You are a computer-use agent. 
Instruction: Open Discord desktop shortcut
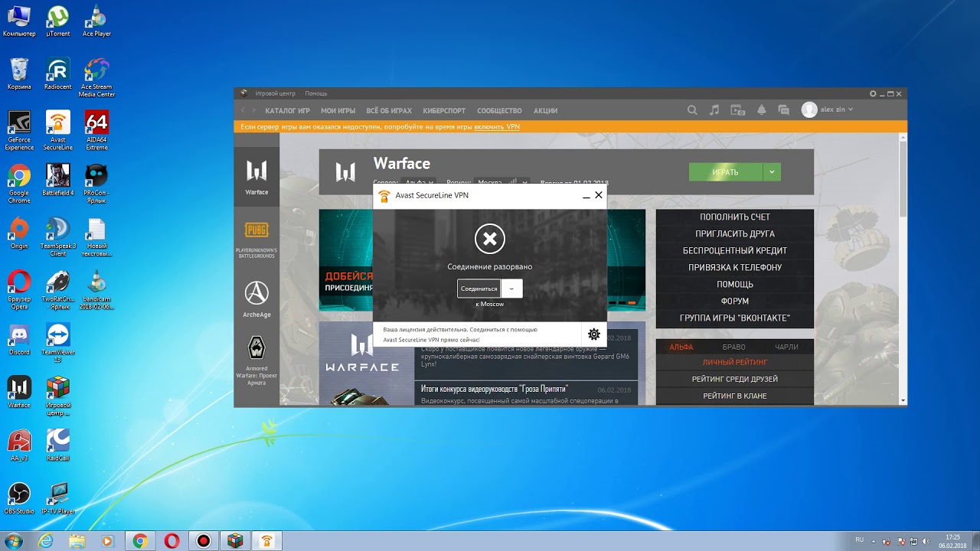(19, 339)
